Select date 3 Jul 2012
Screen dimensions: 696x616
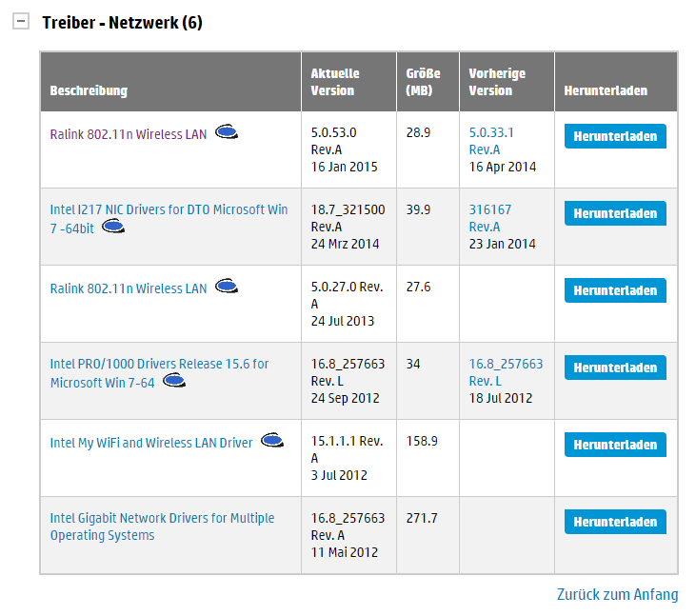[x=339, y=475]
